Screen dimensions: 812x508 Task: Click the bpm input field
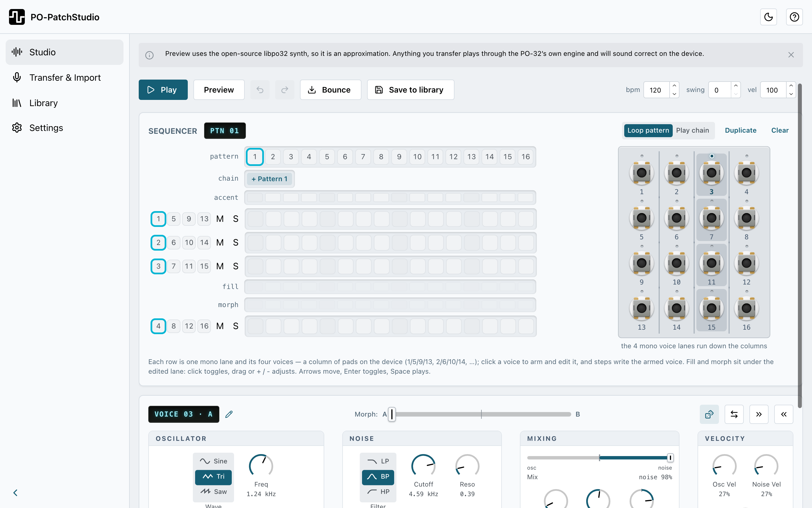coord(657,90)
